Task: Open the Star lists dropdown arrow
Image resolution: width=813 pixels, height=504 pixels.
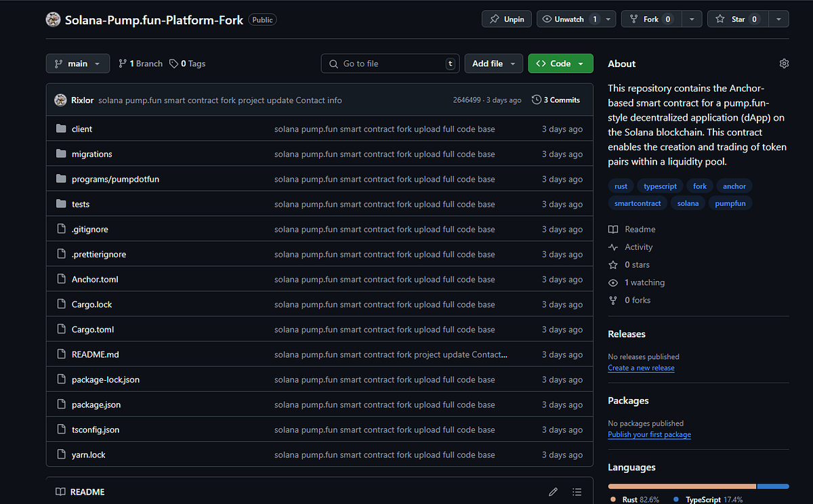Action: coord(778,20)
